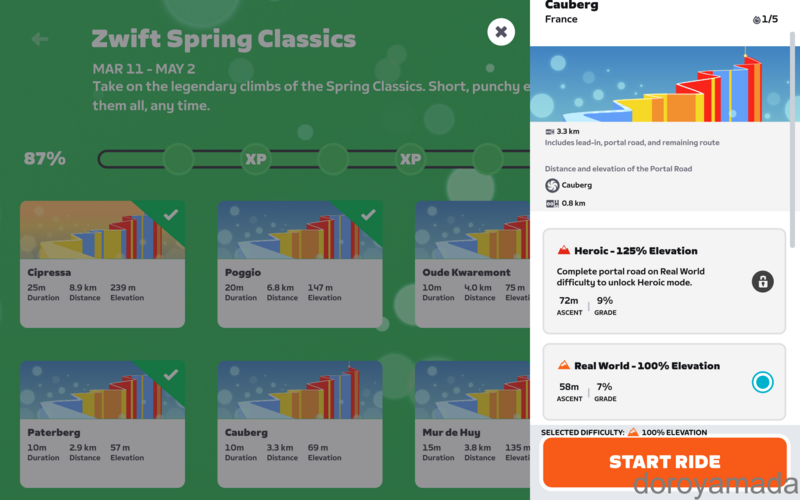800x500 pixels.
Task: Open the Mur de Huy route card
Action: (472, 424)
